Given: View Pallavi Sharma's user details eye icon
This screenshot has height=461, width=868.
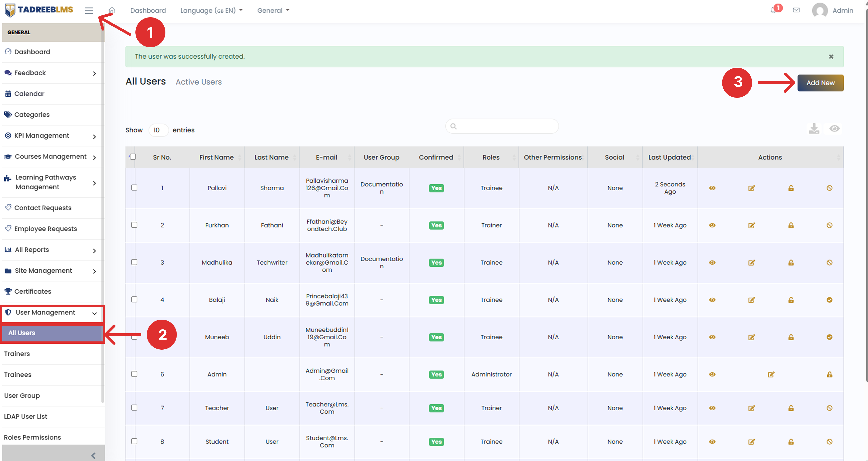Looking at the screenshot, I should tap(712, 188).
